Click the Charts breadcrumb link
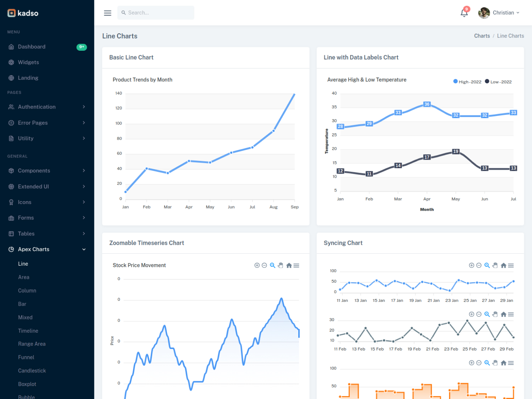The width and height of the screenshot is (532, 399). coord(482,36)
